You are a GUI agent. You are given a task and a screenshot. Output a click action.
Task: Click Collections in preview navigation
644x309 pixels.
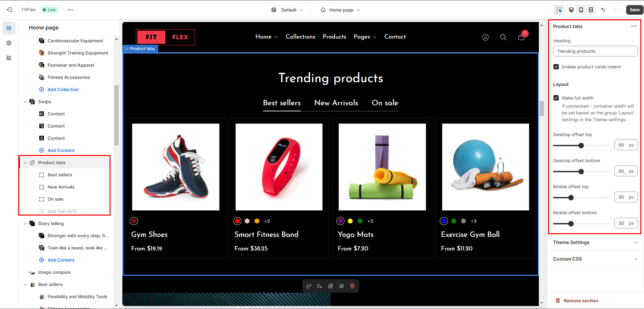click(301, 37)
